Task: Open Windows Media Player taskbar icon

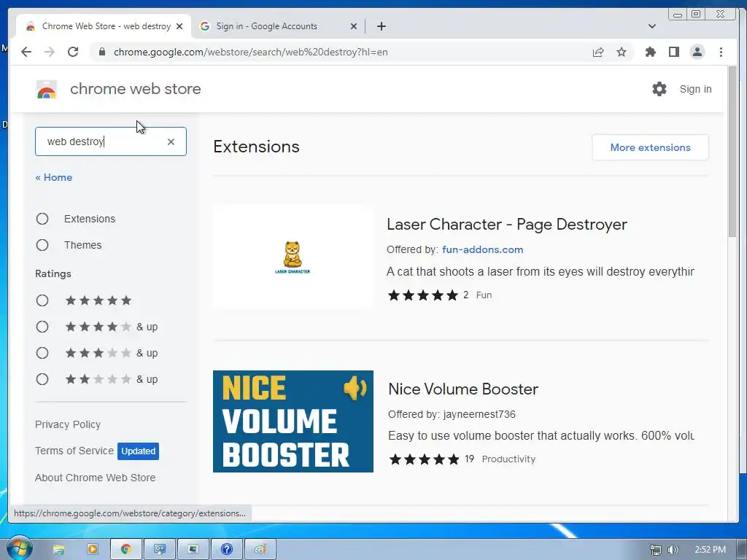Action: pyautogui.click(x=93, y=550)
